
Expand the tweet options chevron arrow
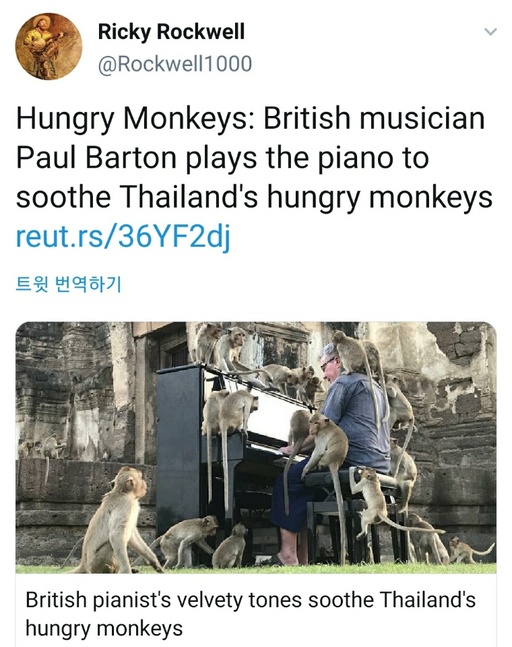click(490, 31)
